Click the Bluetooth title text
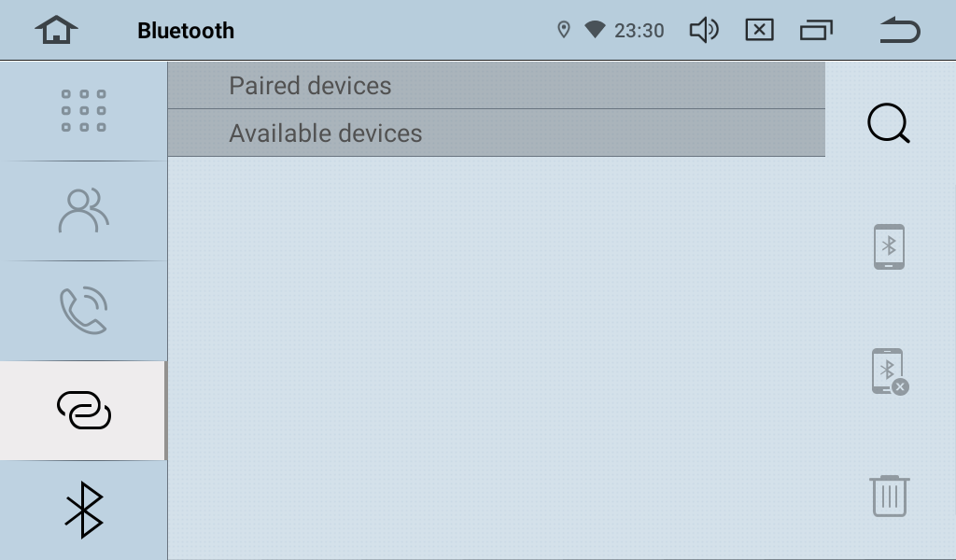The width and height of the screenshot is (956, 560). tap(186, 31)
